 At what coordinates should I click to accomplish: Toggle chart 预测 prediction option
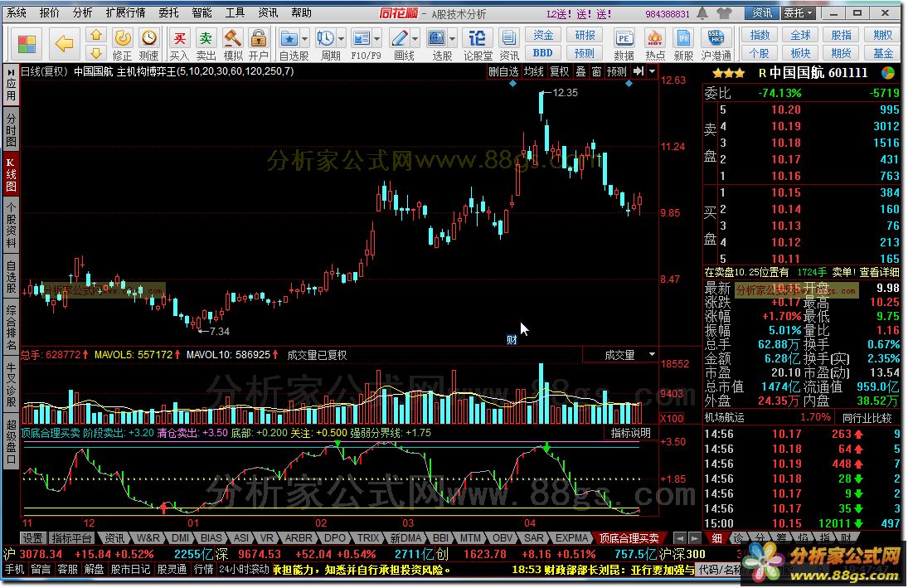pos(616,71)
